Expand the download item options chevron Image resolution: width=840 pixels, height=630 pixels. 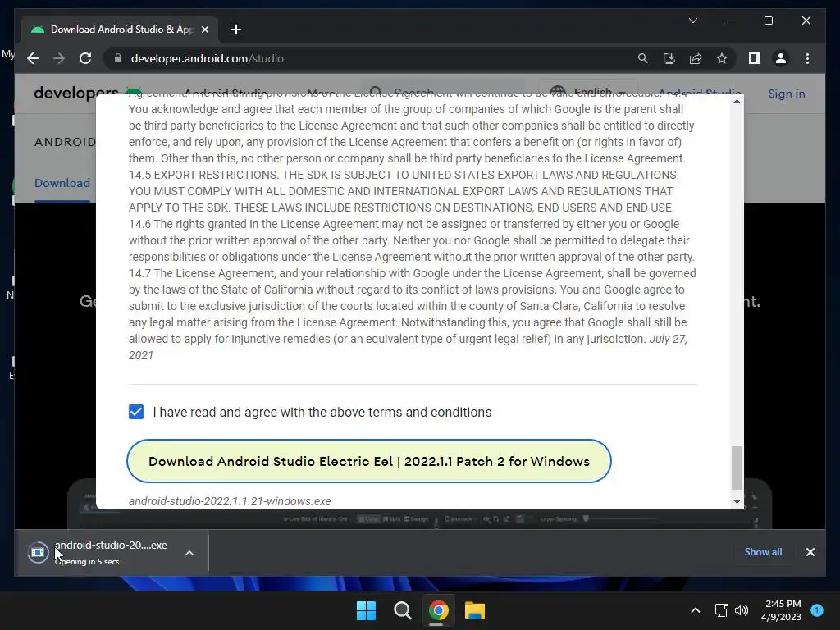(x=189, y=553)
